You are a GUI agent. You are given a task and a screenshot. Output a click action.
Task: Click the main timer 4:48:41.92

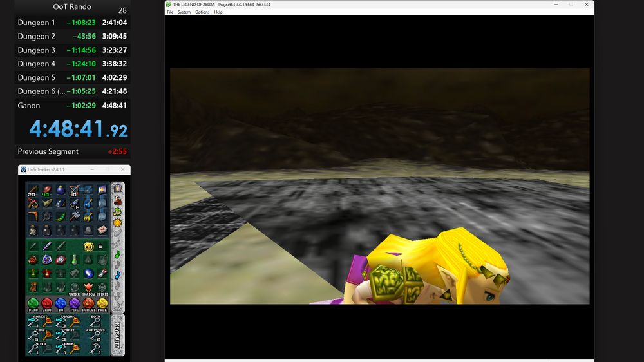[78, 129]
